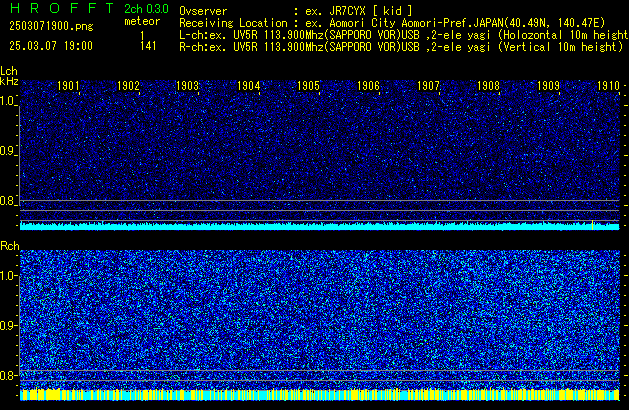Click the 1907 time marker
The width and height of the screenshot is (629, 410).
[428, 86]
